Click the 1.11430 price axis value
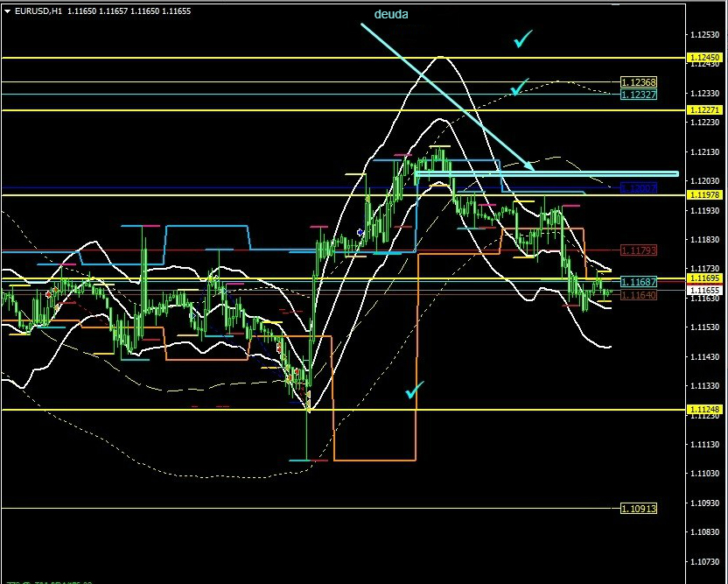728x584 pixels. (x=705, y=356)
